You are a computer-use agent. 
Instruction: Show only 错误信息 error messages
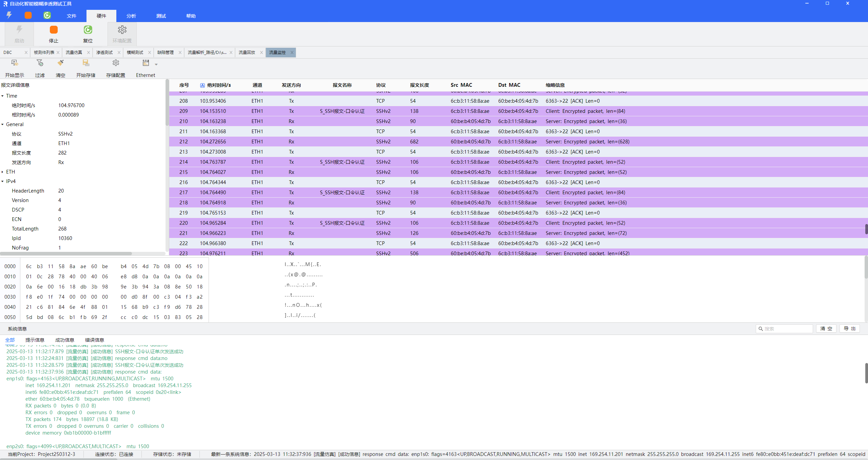click(x=94, y=340)
